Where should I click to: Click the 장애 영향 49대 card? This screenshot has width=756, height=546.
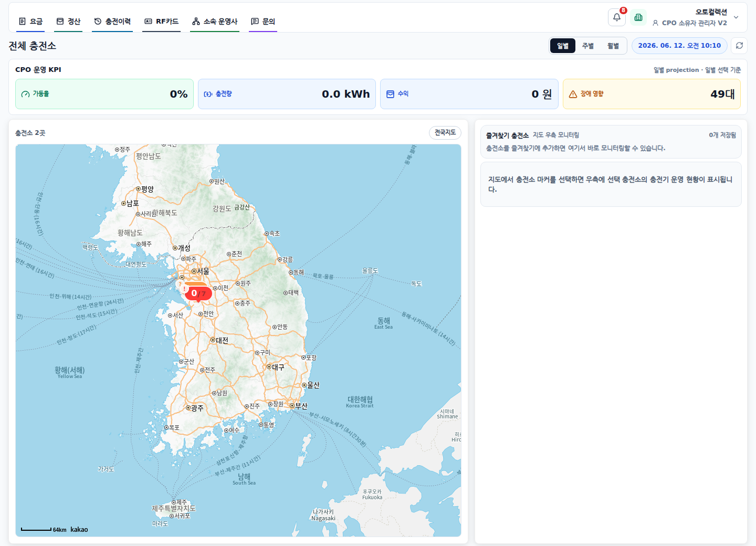[x=652, y=94]
